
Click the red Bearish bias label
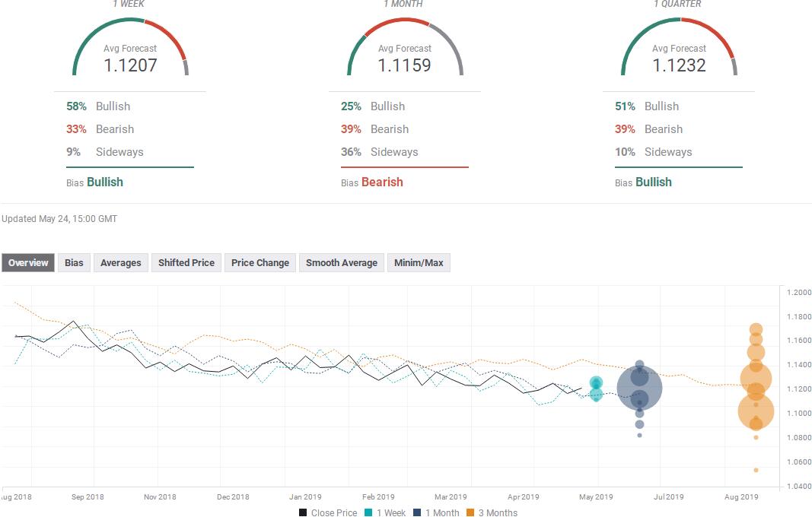(382, 182)
